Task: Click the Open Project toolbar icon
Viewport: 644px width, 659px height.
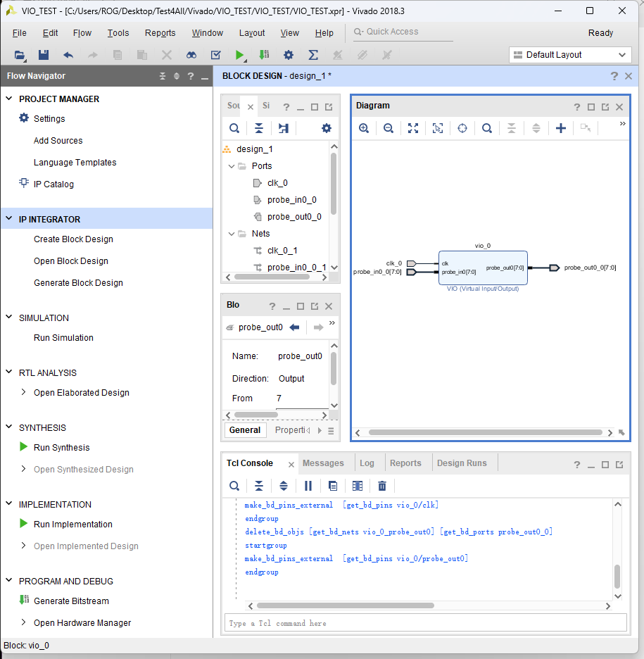Action: point(19,55)
